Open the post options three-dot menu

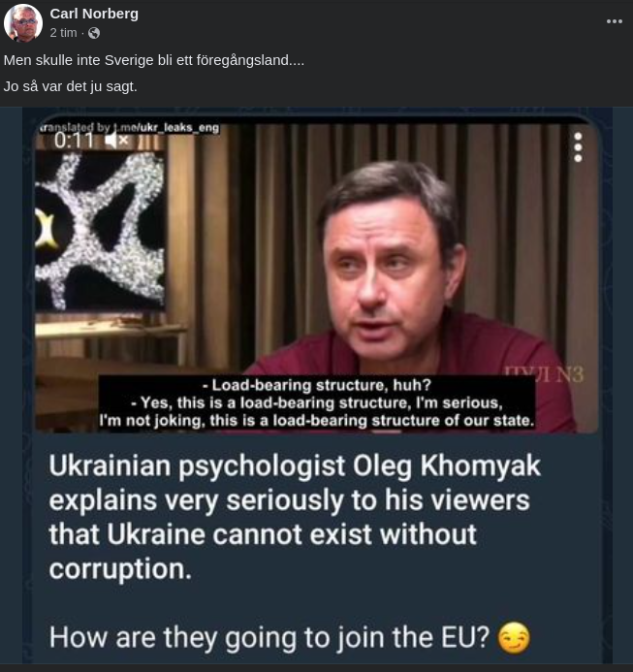(614, 21)
